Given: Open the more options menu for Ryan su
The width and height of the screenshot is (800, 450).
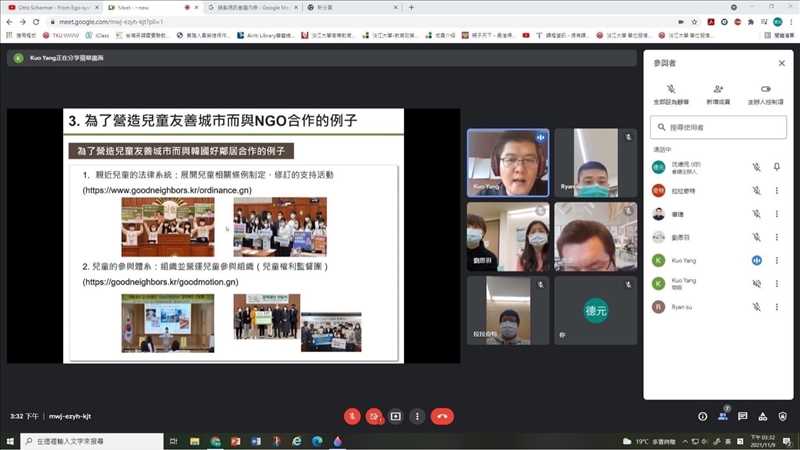Looking at the screenshot, I should [x=777, y=307].
